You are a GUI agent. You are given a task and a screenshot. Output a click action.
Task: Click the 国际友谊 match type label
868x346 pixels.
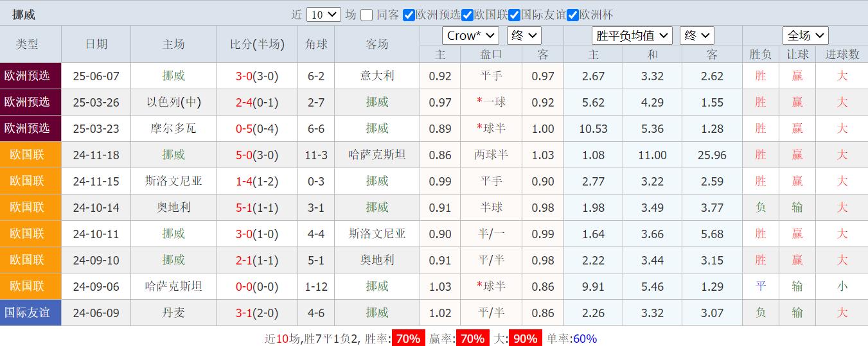27,313
